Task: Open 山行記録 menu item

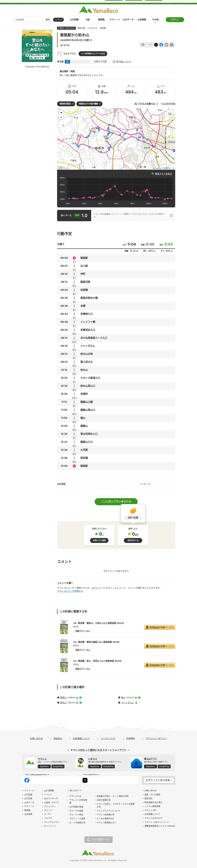Action: point(74,20)
